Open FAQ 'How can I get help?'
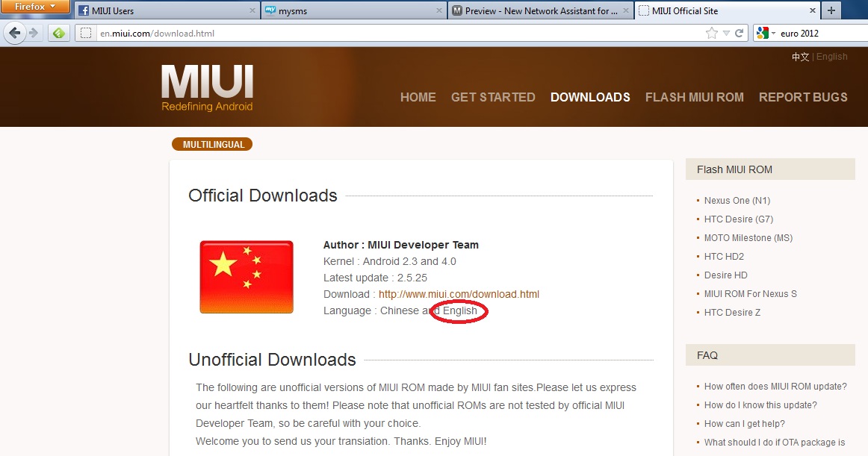This screenshot has width=868, height=456. pyautogui.click(x=745, y=424)
